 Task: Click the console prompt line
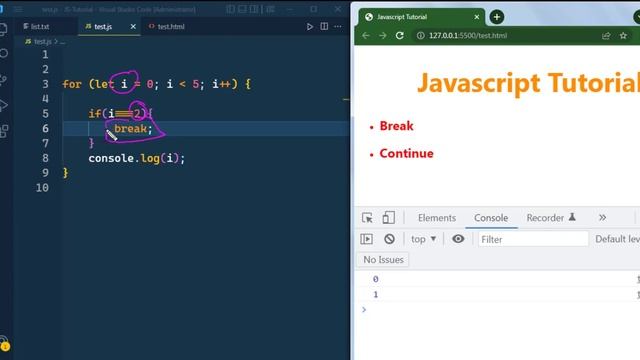(498, 310)
